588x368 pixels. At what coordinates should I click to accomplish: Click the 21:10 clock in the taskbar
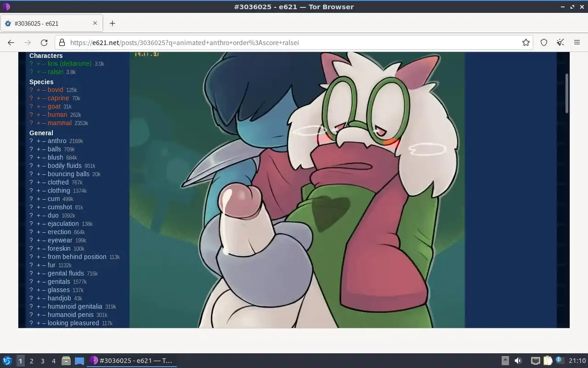point(577,361)
